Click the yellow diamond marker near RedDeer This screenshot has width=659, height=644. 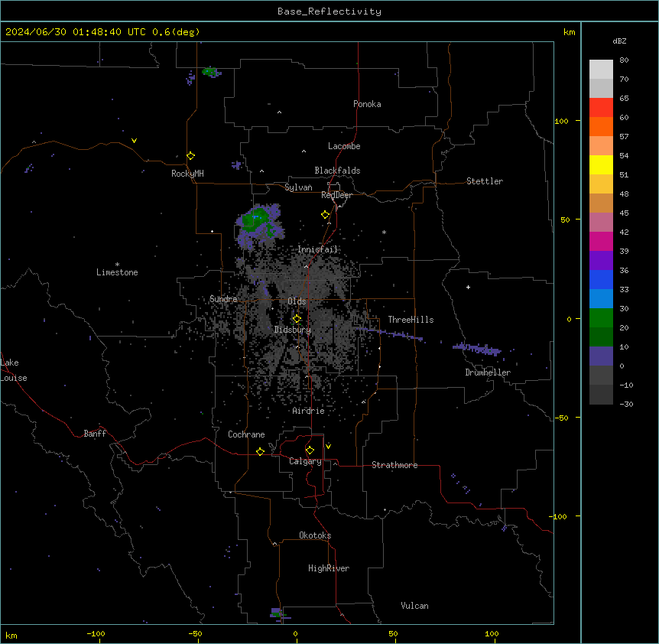(326, 215)
